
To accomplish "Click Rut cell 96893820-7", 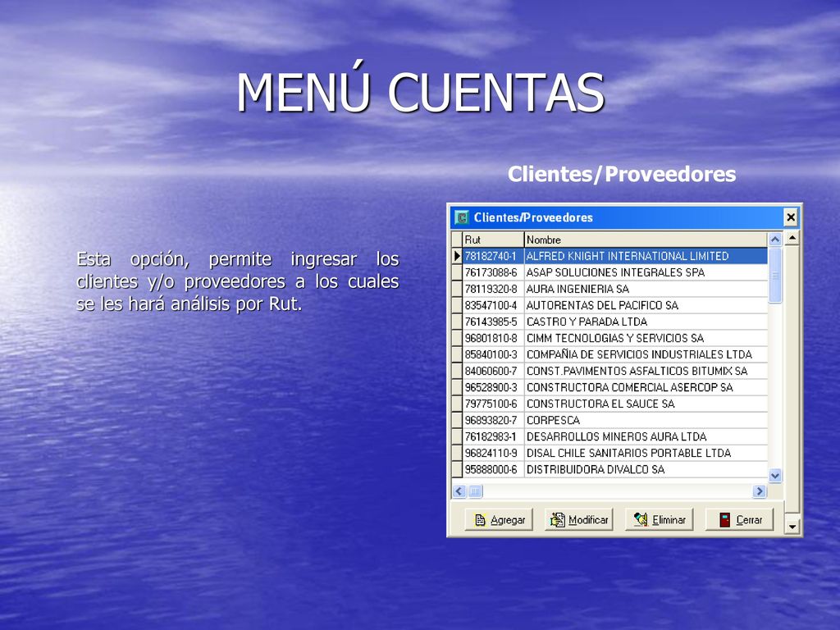I will (493, 420).
